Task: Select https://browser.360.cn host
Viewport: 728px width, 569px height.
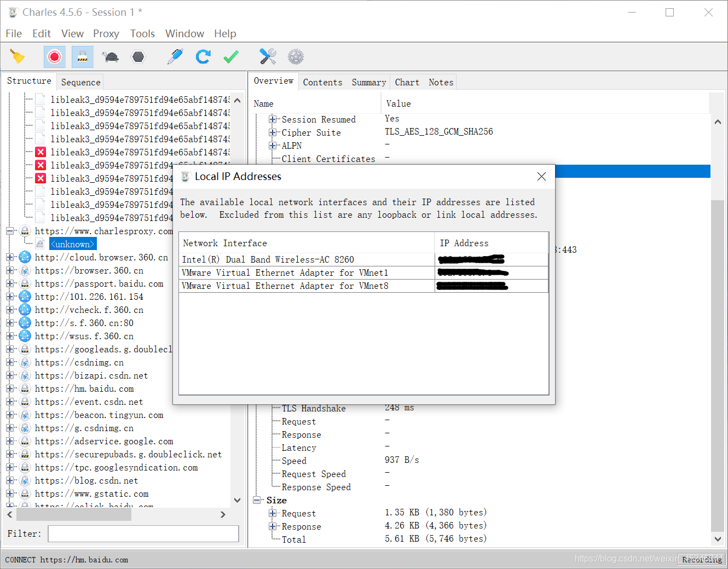Action: click(89, 270)
